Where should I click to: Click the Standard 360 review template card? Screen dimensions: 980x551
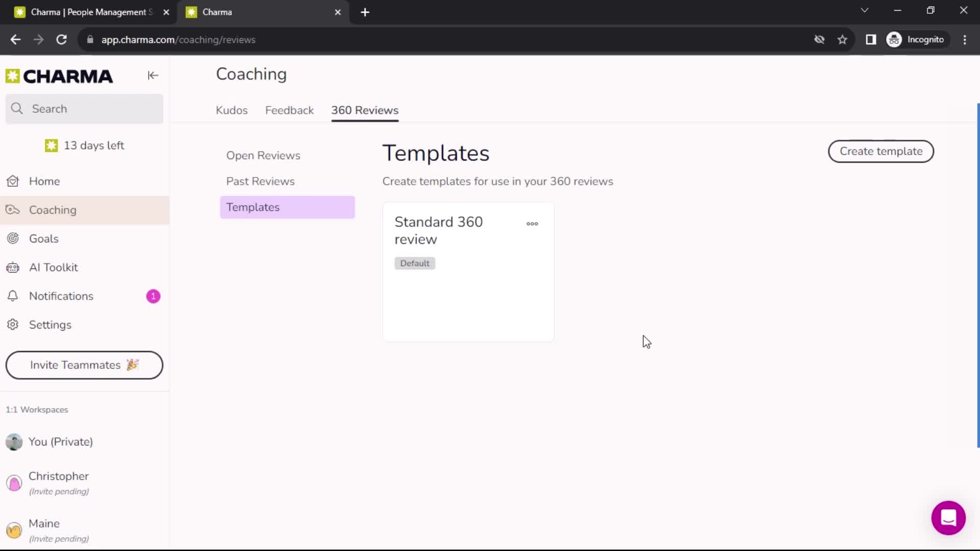[x=467, y=272]
